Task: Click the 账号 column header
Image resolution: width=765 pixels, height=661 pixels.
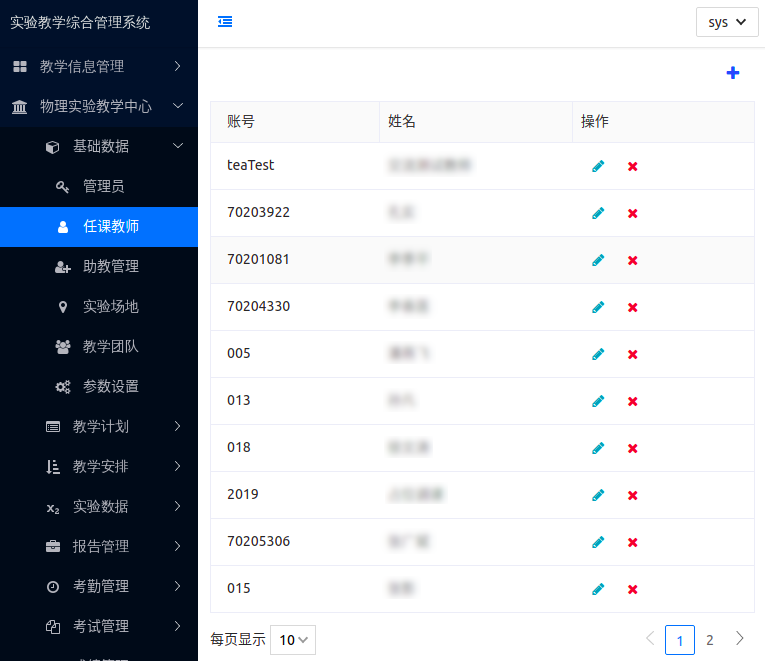Action: [x=241, y=122]
